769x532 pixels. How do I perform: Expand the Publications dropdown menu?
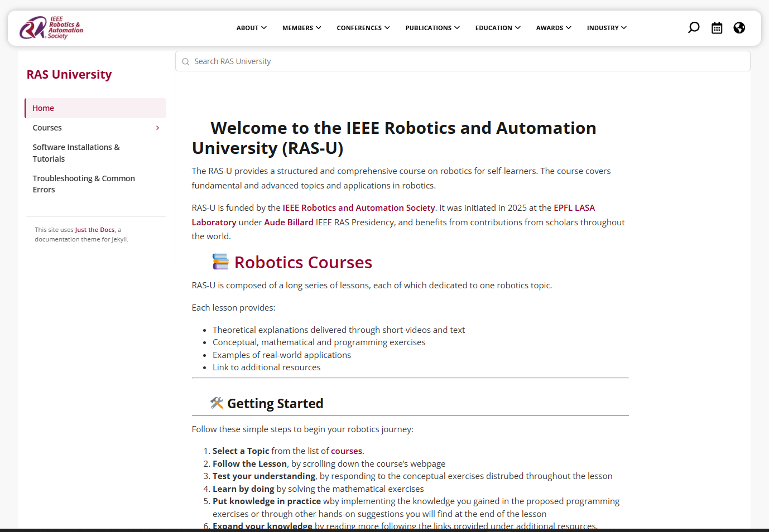click(x=432, y=28)
